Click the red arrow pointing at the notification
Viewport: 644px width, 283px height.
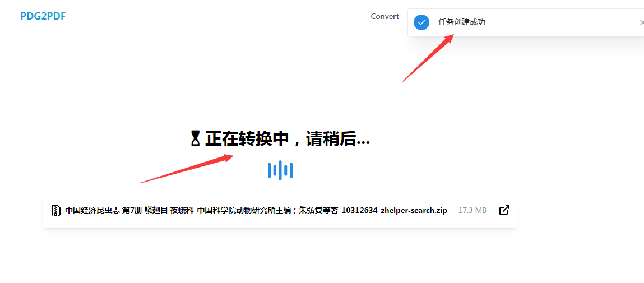429,58
